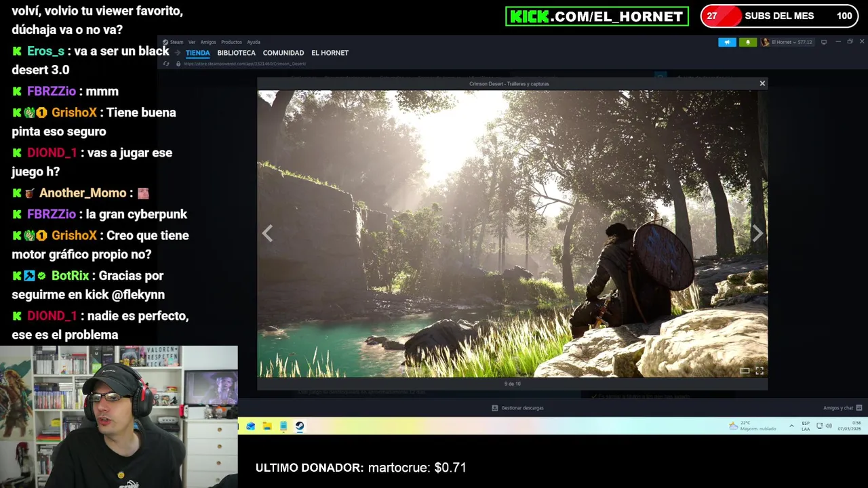Click the 'Crimson Desert - Tráileres y capturas' title
868x488 pixels.
pos(509,83)
